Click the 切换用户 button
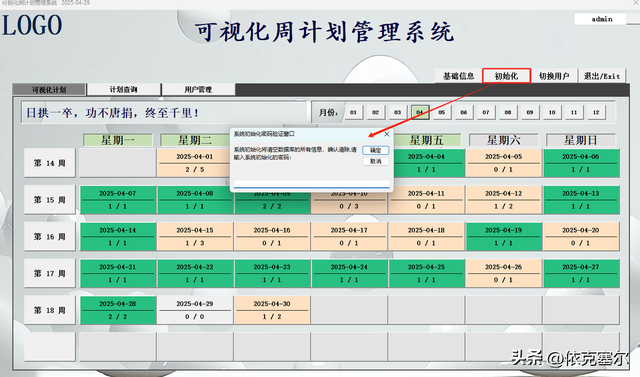Image resolution: width=640 pixels, height=377 pixels. [554, 76]
